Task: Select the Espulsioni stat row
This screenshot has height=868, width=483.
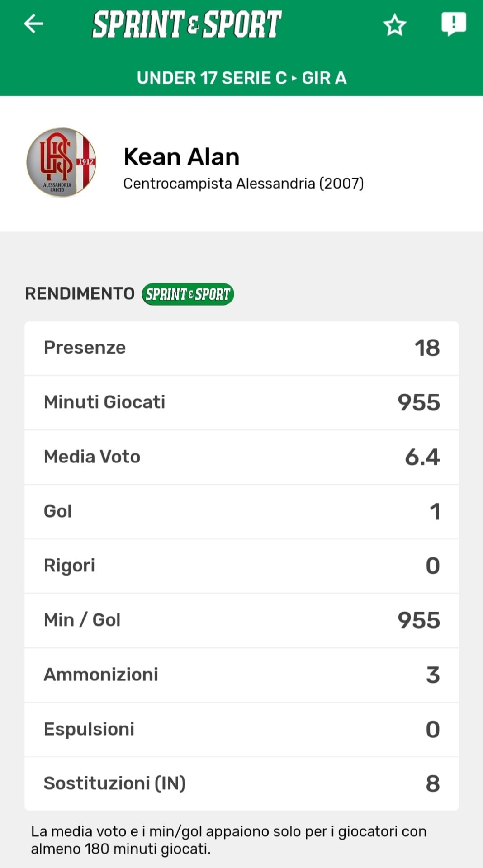Action: click(241, 729)
